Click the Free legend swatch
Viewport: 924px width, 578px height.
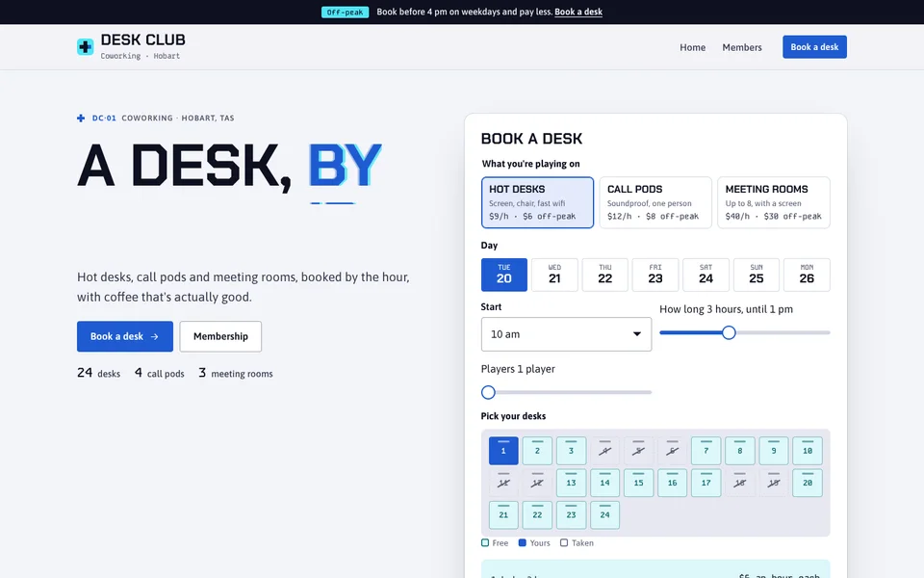[x=485, y=542]
